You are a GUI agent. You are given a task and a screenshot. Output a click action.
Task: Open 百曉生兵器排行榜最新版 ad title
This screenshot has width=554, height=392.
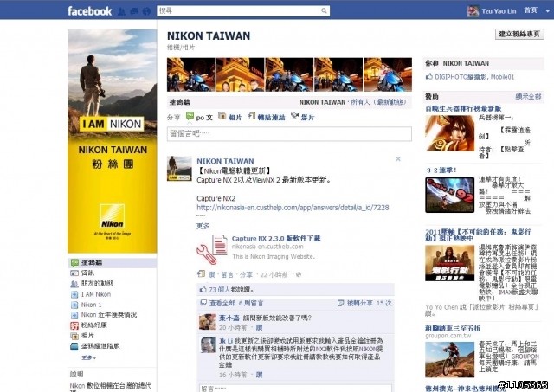(x=463, y=108)
